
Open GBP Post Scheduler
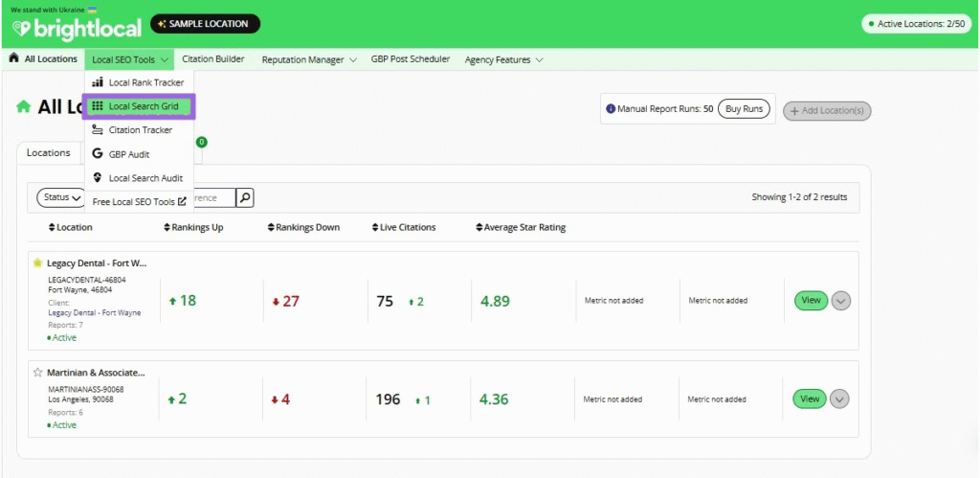point(410,58)
